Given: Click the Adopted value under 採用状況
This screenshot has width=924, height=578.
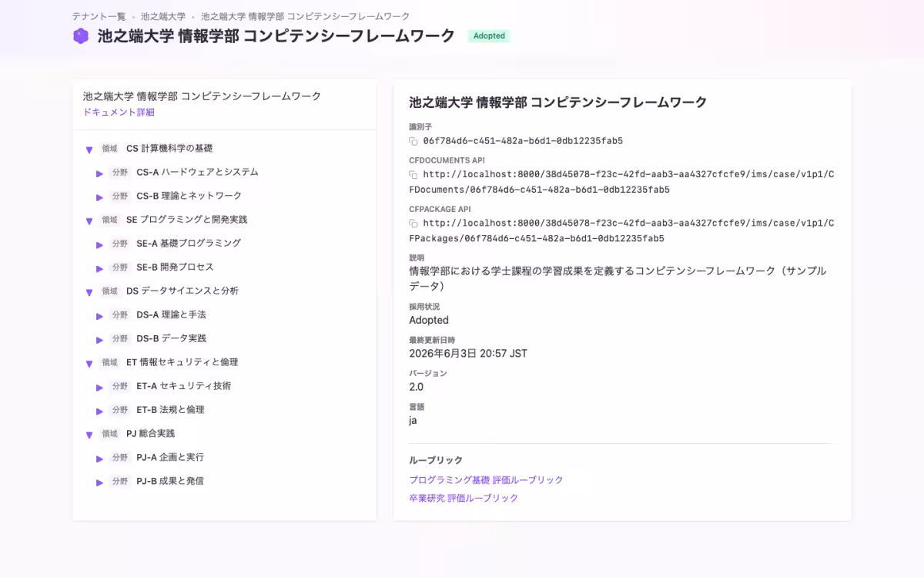Looking at the screenshot, I should click(x=429, y=320).
